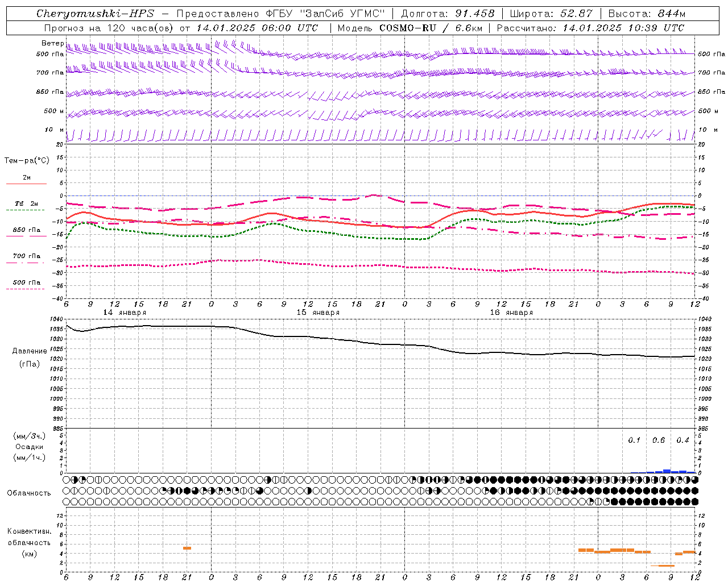Click the '985' value on the left pressure axis
Screen dimensions: 728x582
tap(59, 429)
